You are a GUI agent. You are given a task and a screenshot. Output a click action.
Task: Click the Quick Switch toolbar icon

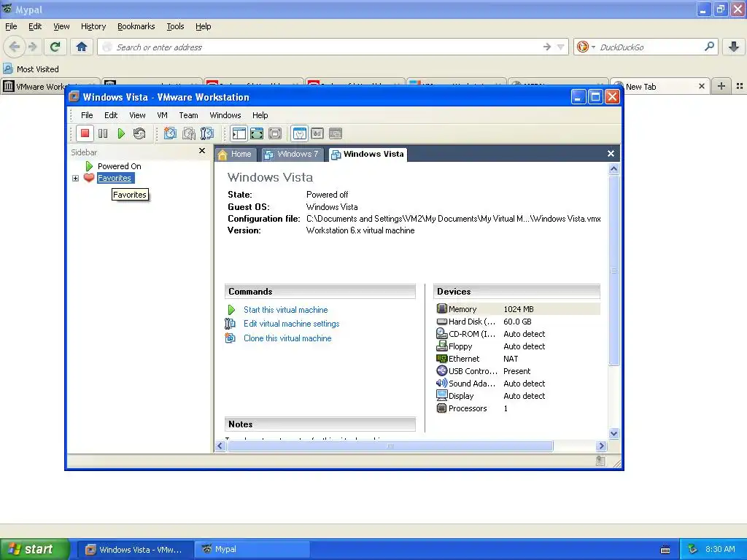click(x=275, y=134)
